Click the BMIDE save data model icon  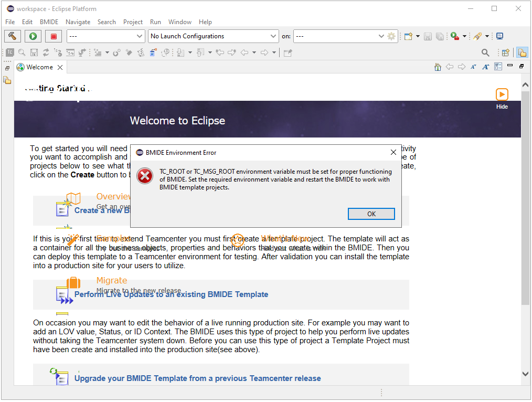point(34,52)
